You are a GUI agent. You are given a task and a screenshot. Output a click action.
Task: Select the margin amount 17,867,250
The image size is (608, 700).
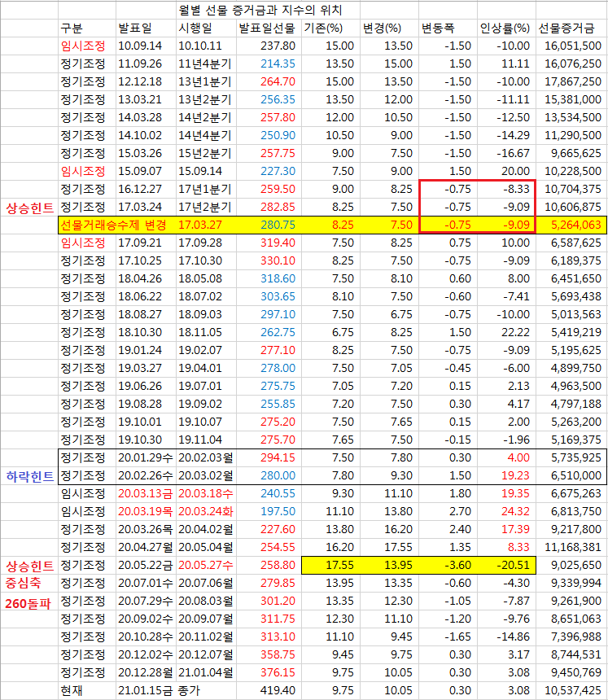[x=573, y=81]
